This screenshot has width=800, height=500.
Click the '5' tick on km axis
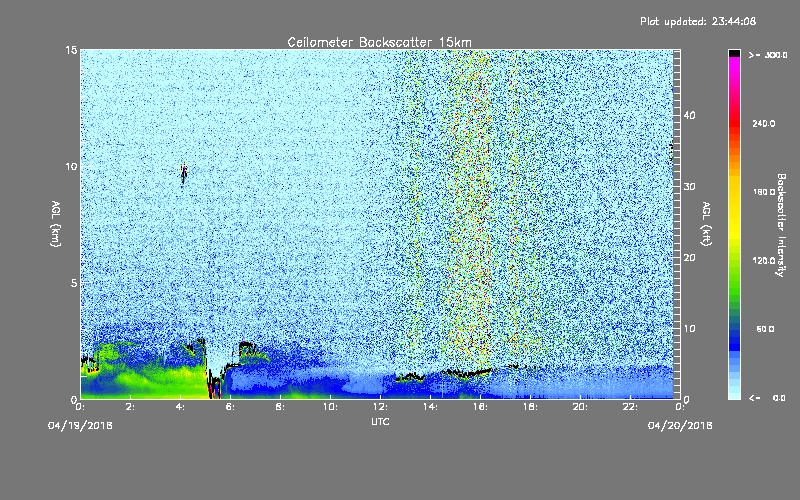74,283
